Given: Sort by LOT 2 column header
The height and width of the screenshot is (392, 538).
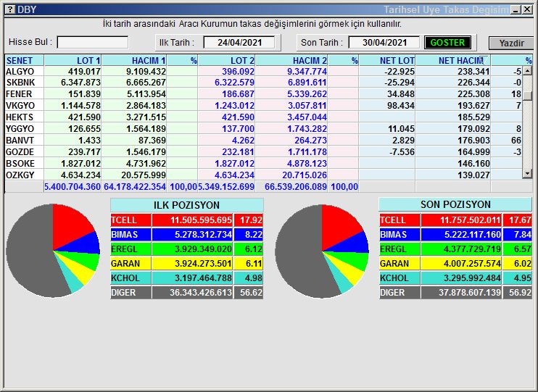Looking at the screenshot, I should click(x=226, y=61).
